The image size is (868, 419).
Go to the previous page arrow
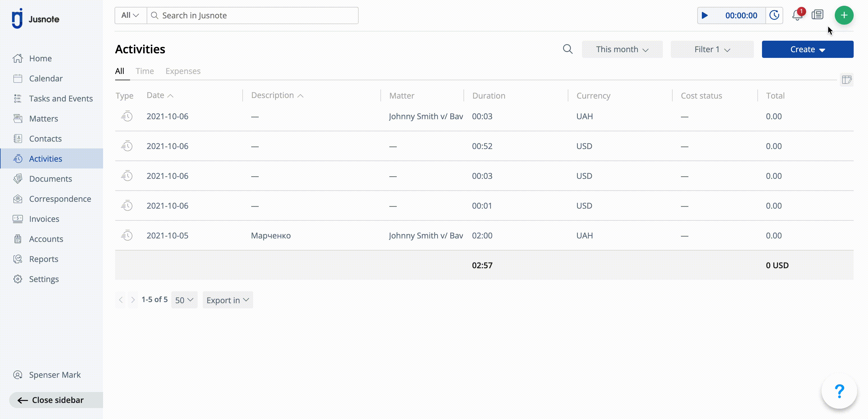coord(121,300)
